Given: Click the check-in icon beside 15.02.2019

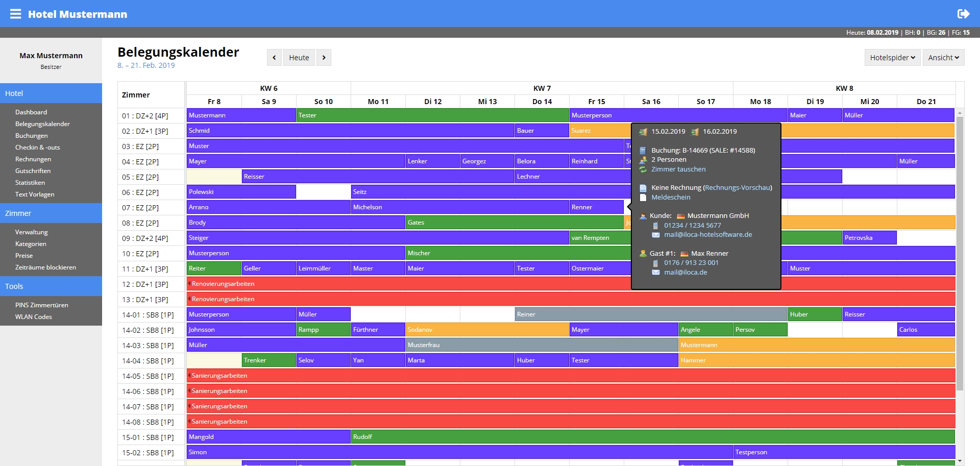Looking at the screenshot, I should click(x=643, y=132).
